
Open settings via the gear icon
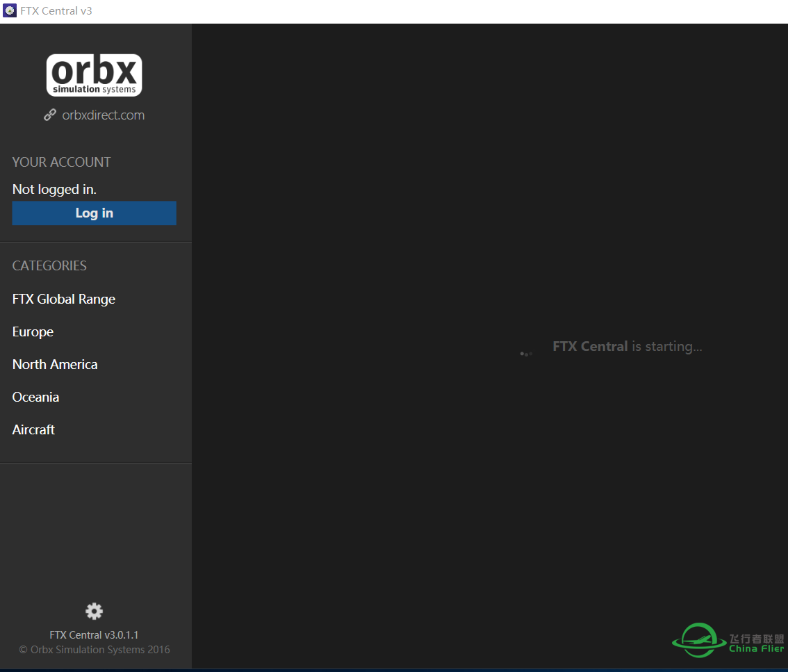pos(94,611)
